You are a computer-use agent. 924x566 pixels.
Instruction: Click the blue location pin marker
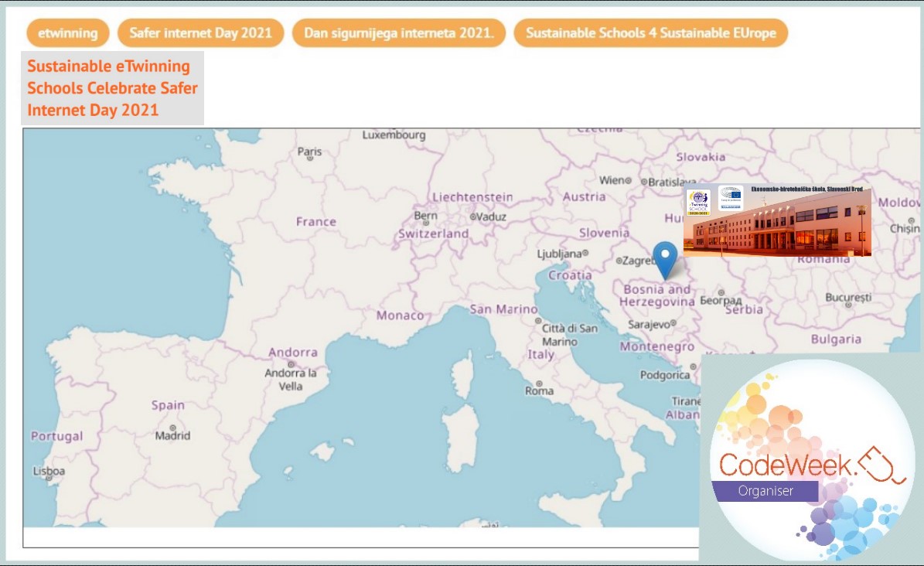665,260
